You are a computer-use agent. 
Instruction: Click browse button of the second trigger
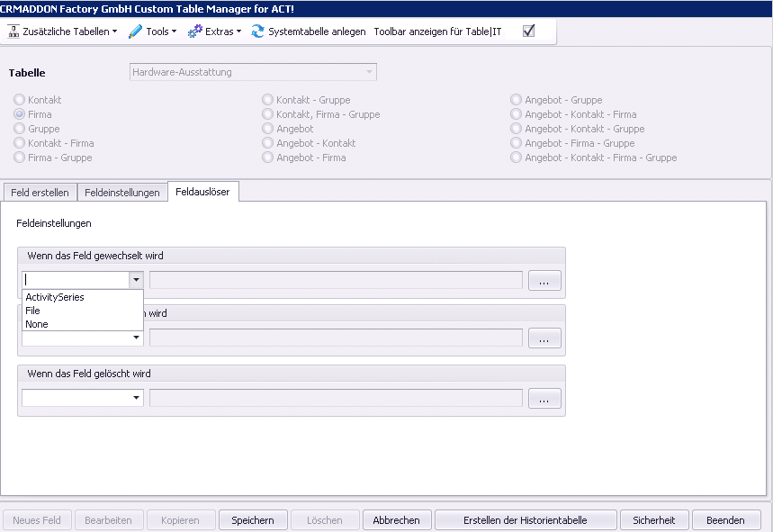pyautogui.click(x=544, y=338)
